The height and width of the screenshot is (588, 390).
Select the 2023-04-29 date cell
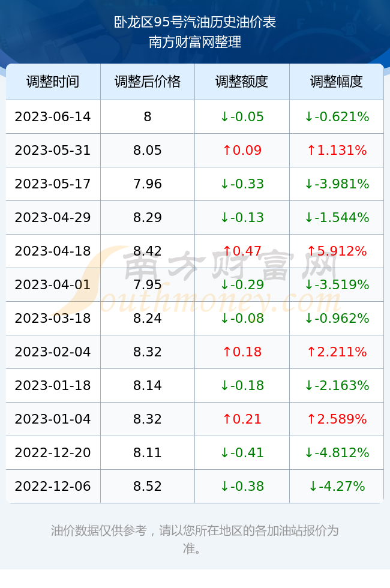[x=53, y=217]
